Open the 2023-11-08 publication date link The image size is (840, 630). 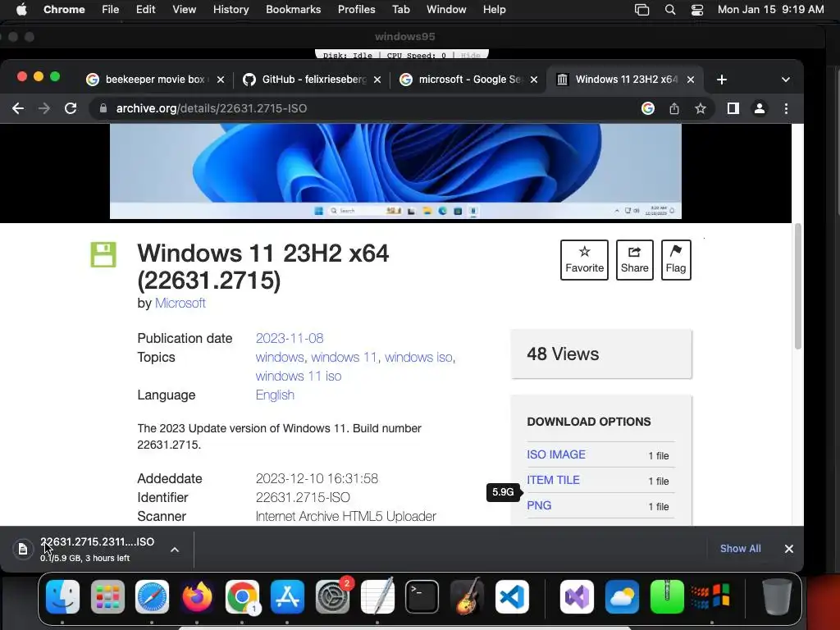click(x=290, y=339)
